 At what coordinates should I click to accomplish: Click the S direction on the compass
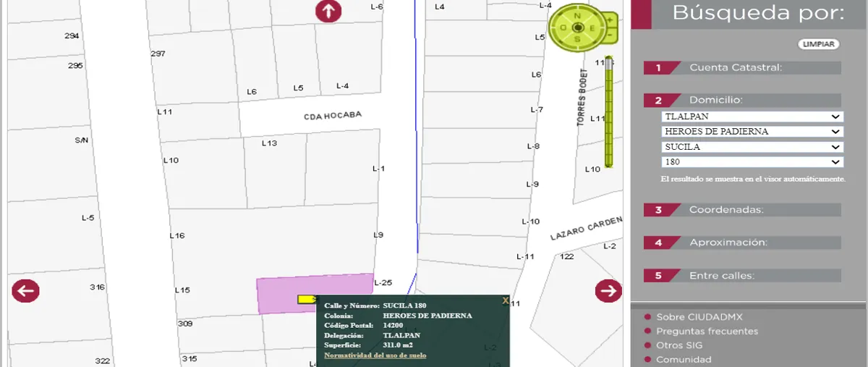(577, 40)
